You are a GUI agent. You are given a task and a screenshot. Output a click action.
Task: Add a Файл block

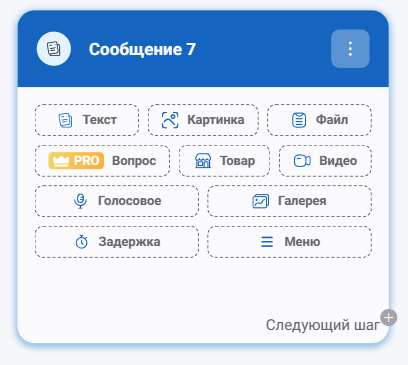coord(319,120)
